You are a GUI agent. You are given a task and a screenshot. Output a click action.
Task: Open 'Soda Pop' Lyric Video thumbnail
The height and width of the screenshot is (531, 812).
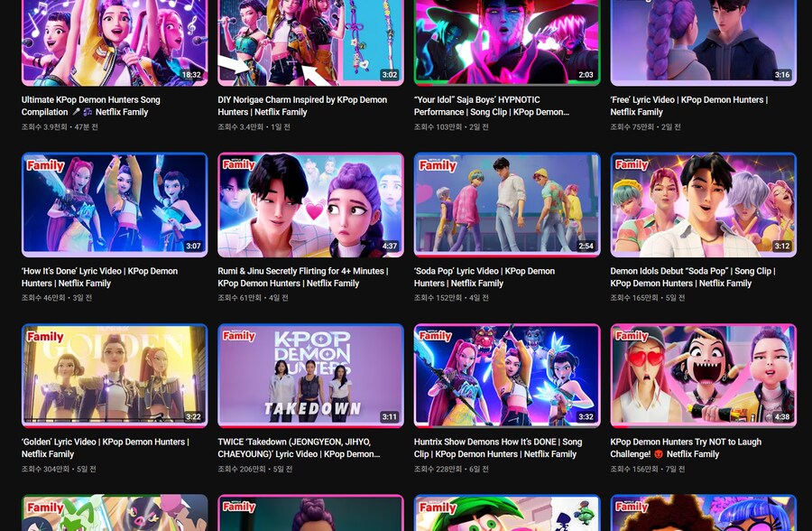coord(507,205)
